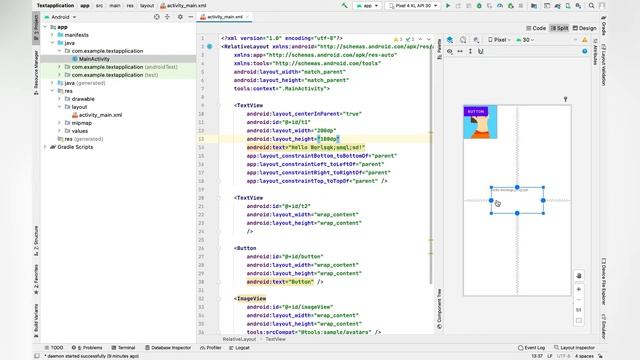Click the View Options eye icon

coord(450,51)
